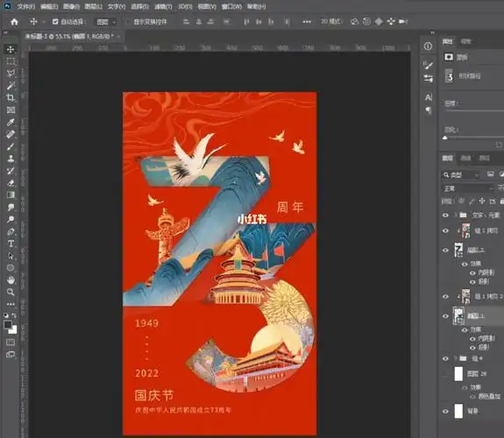Open the Character panel icon
504x438 pixels.
click(428, 97)
